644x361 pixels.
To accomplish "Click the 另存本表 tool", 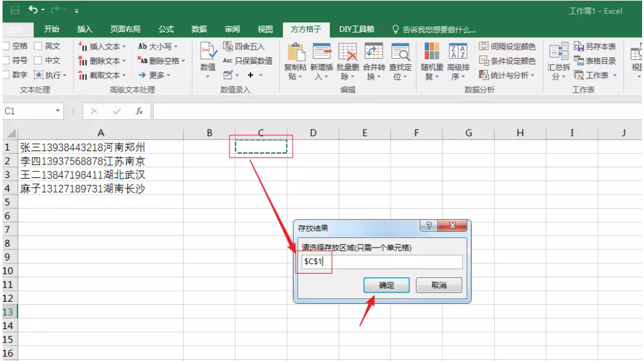I will pos(595,47).
